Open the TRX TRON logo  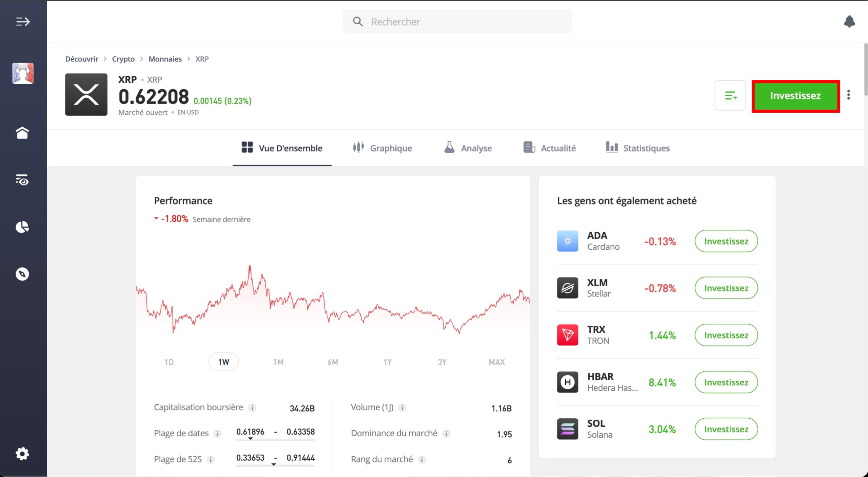pyautogui.click(x=567, y=335)
